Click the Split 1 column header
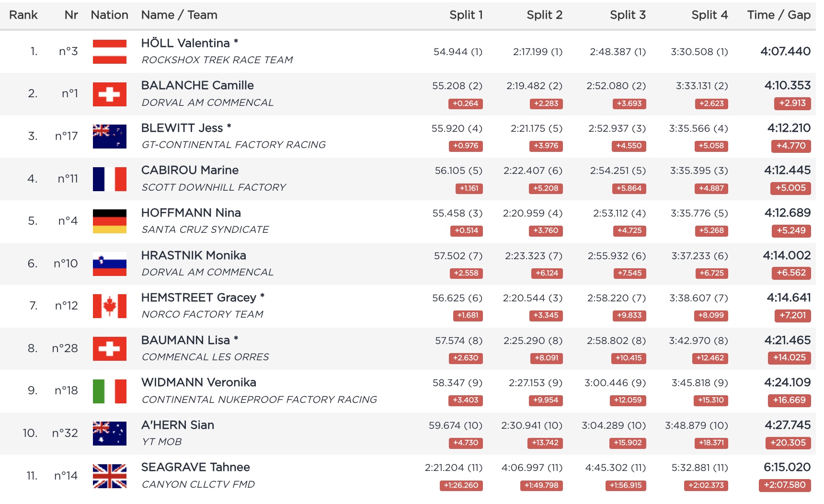The image size is (824, 504). [466, 15]
